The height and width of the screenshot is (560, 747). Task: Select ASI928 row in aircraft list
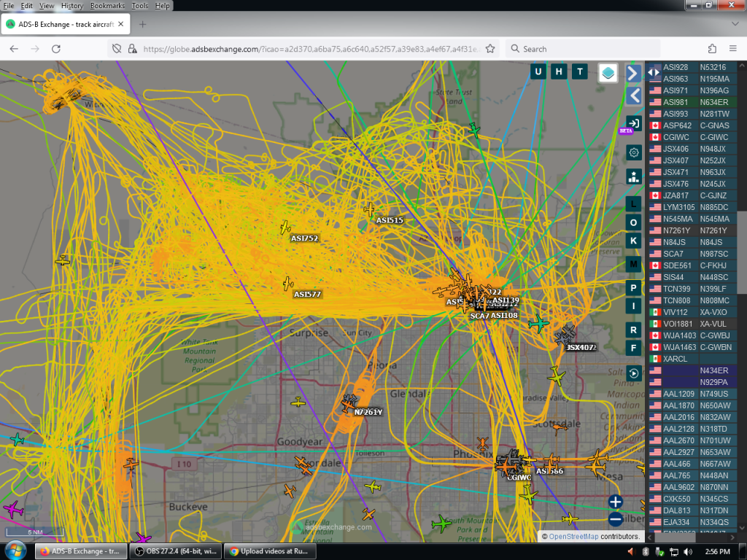(x=693, y=67)
